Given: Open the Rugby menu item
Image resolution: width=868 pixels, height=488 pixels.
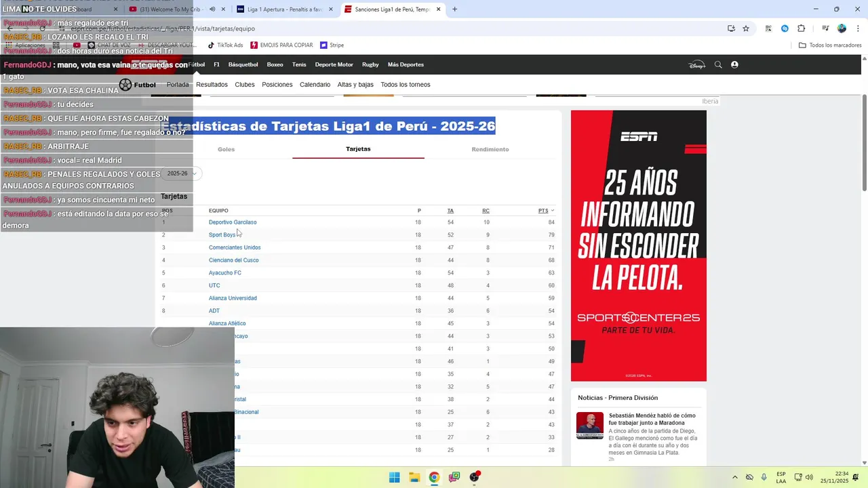Looking at the screenshot, I should click(x=370, y=64).
